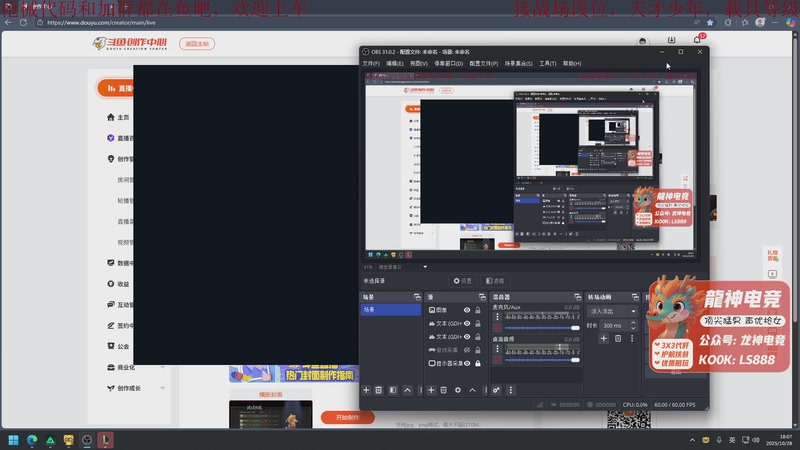
Task: Open 编辑(E) menu in OBS
Action: [394, 64]
